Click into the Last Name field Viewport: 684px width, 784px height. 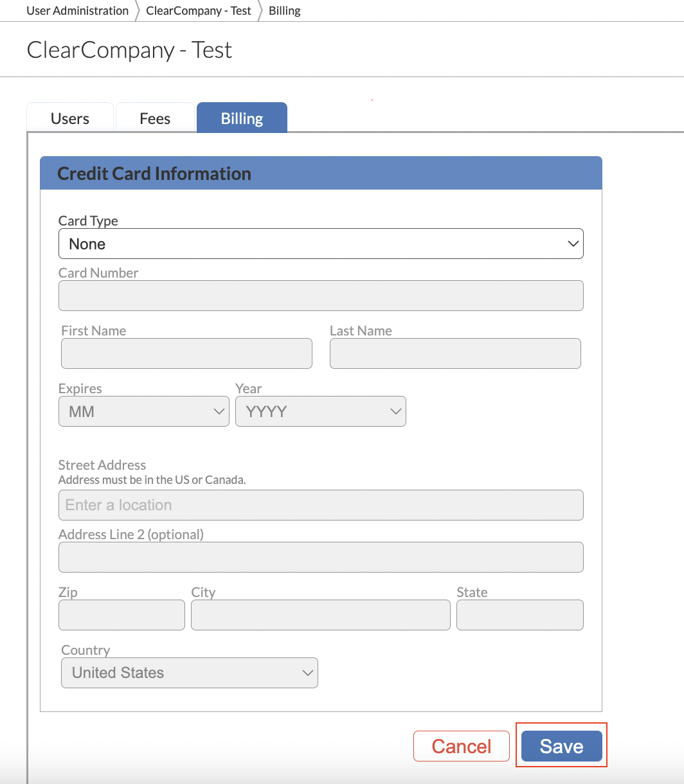[x=455, y=353]
